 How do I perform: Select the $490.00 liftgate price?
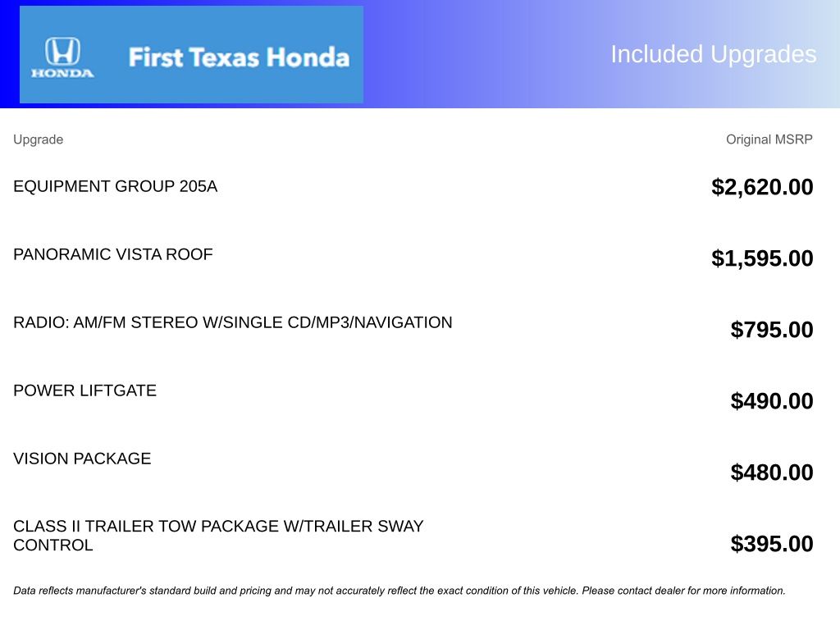pyautogui.click(x=772, y=401)
